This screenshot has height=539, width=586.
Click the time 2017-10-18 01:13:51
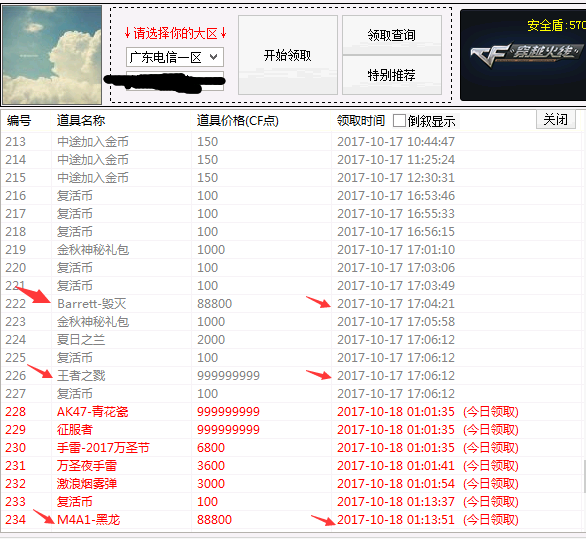tap(396, 520)
